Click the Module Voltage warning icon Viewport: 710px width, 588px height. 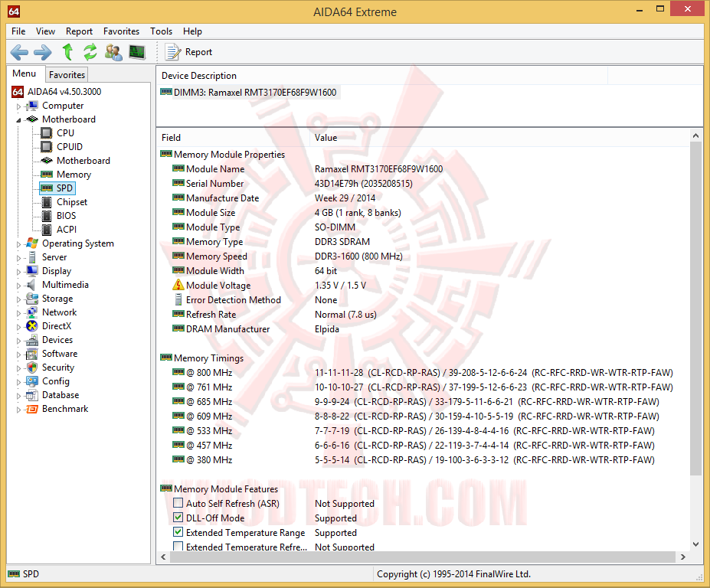click(178, 285)
